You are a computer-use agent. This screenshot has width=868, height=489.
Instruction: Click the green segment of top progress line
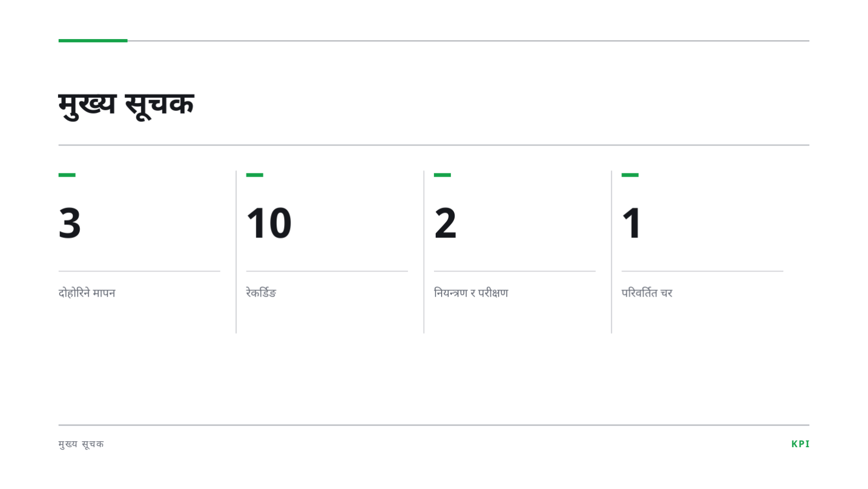tap(93, 40)
